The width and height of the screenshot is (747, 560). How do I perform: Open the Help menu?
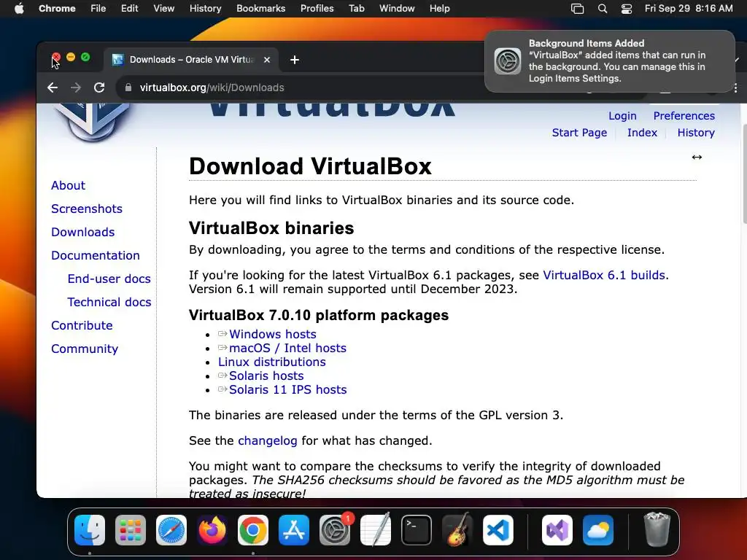pyautogui.click(x=439, y=9)
